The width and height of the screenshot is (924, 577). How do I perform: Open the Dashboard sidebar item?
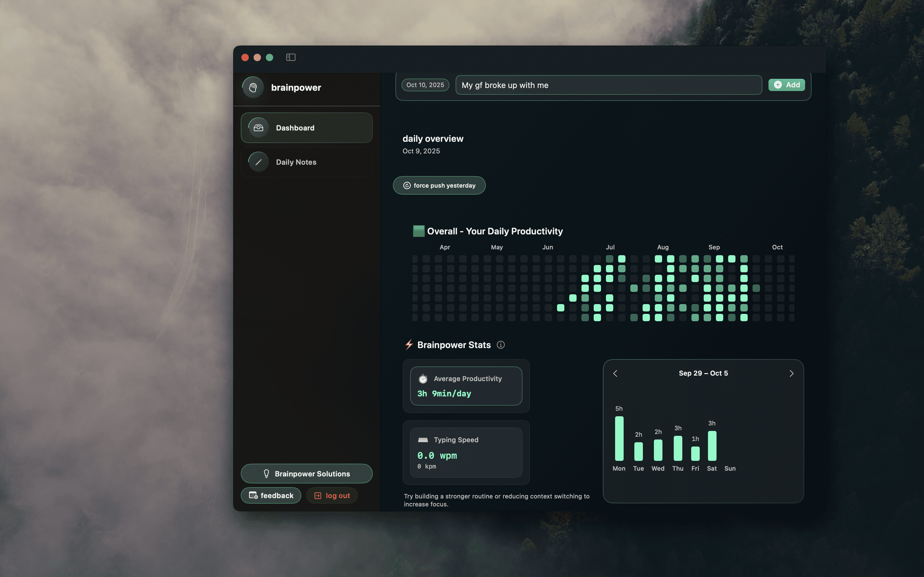point(306,128)
